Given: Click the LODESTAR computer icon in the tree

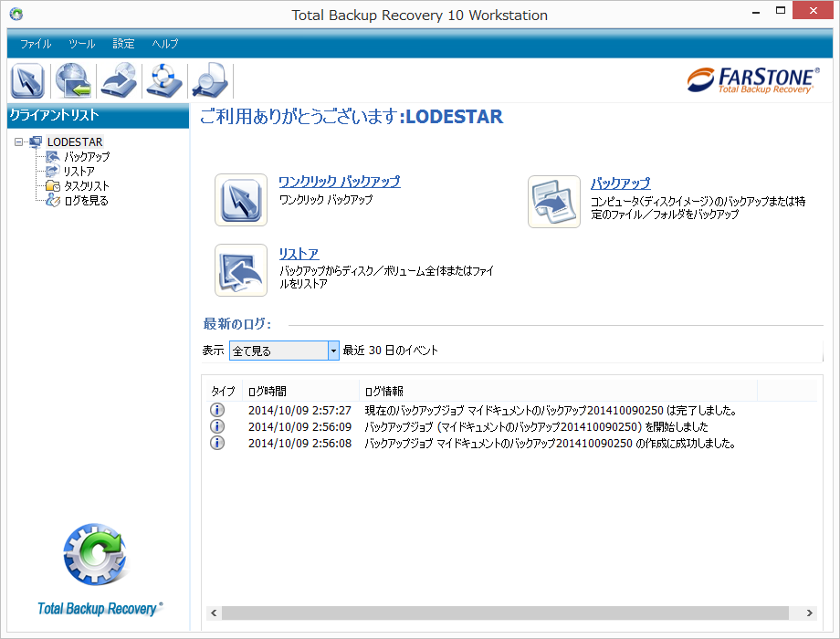Looking at the screenshot, I should (34, 141).
